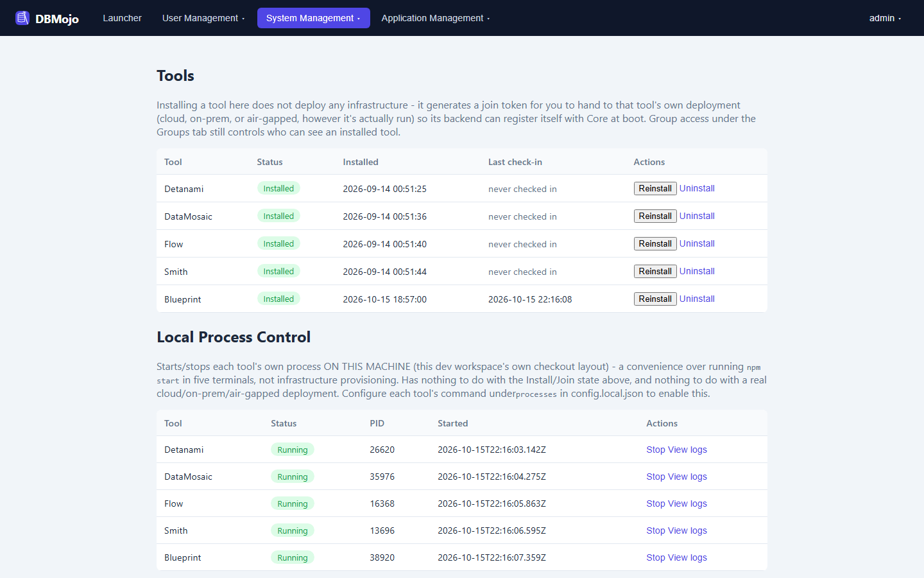Expand the Application Management menu

pos(436,18)
